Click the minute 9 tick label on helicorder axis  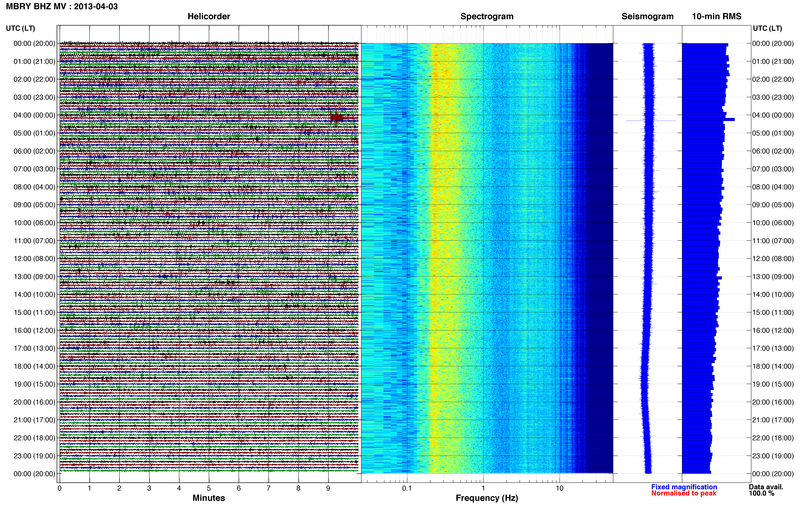[x=328, y=488]
